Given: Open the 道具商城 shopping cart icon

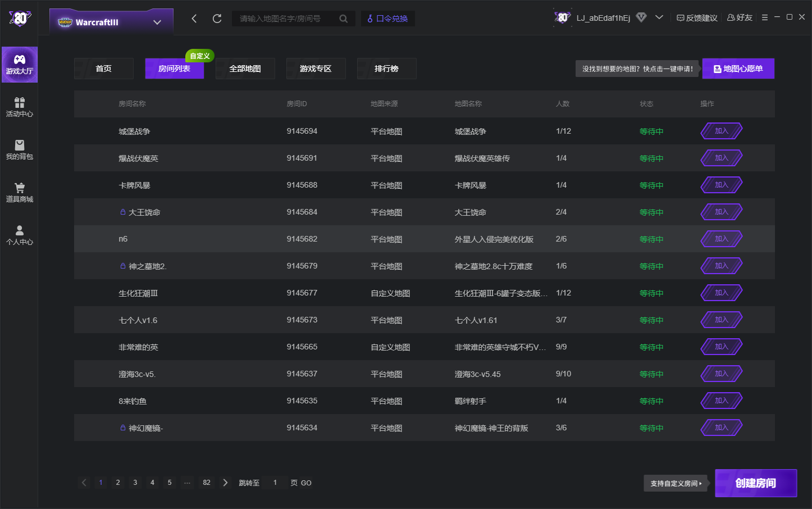Looking at the screenshot, I should pos(20,192).
